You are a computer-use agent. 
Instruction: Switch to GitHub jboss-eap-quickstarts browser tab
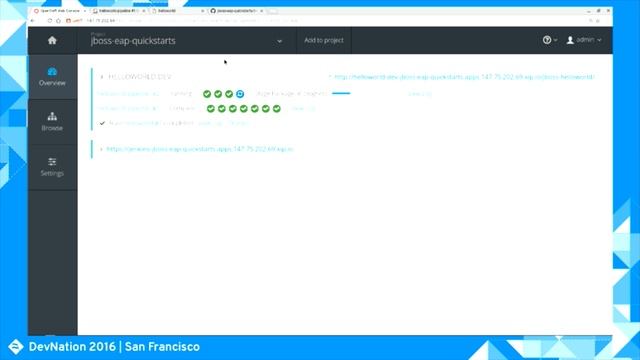236,11
